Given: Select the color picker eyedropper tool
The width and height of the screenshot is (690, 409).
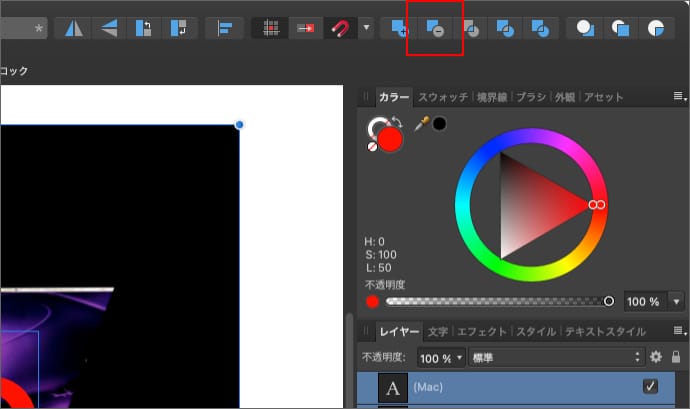Looking at the screenshot, I should point(421,124).
